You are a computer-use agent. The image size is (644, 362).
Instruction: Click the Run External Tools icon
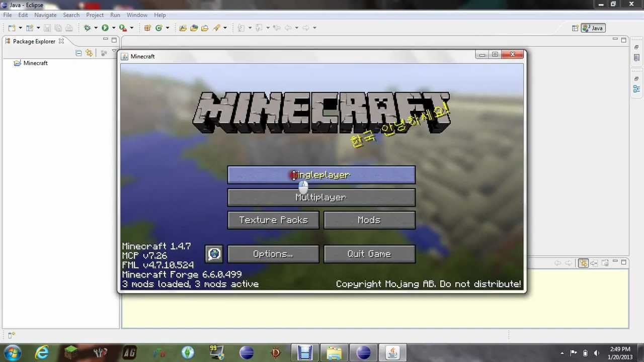[122, 28]
